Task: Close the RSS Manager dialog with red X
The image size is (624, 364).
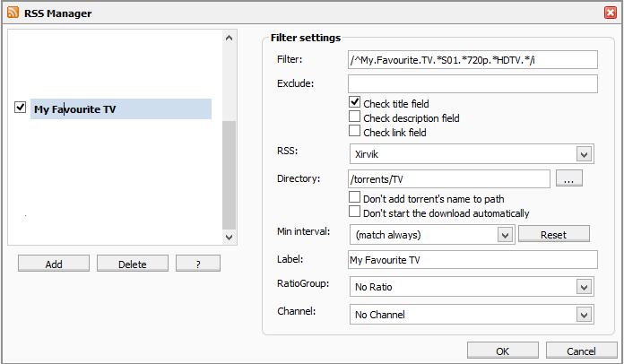Action: coord(610,13)
